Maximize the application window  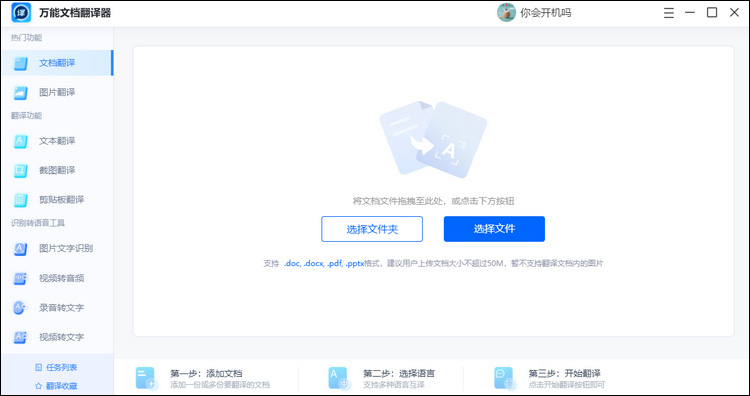(x=712, y=12)
